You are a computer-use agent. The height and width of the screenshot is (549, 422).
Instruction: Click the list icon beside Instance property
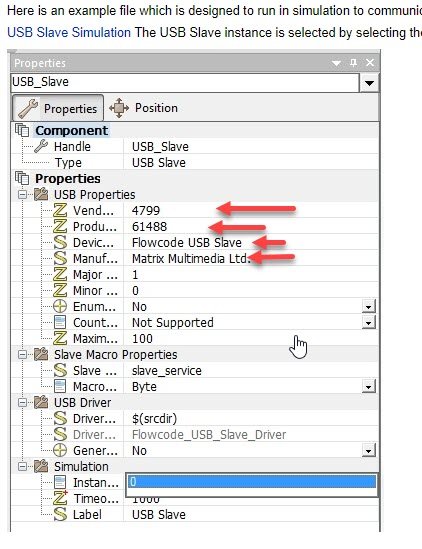(x=60, y=482)
